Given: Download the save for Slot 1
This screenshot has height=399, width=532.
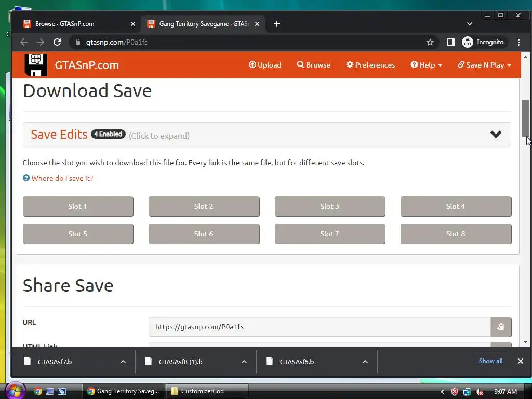Looking at the screenshot, I should [78, 206].
